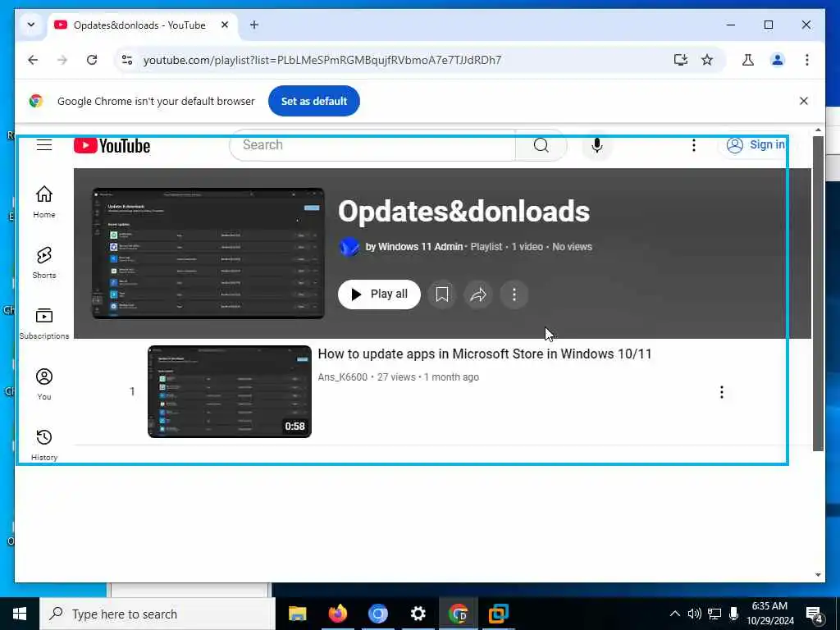The height and width of the screenshot is (630, 840).
Task: Click taskbar 'Type here to search' box
Action: (157, 614)
